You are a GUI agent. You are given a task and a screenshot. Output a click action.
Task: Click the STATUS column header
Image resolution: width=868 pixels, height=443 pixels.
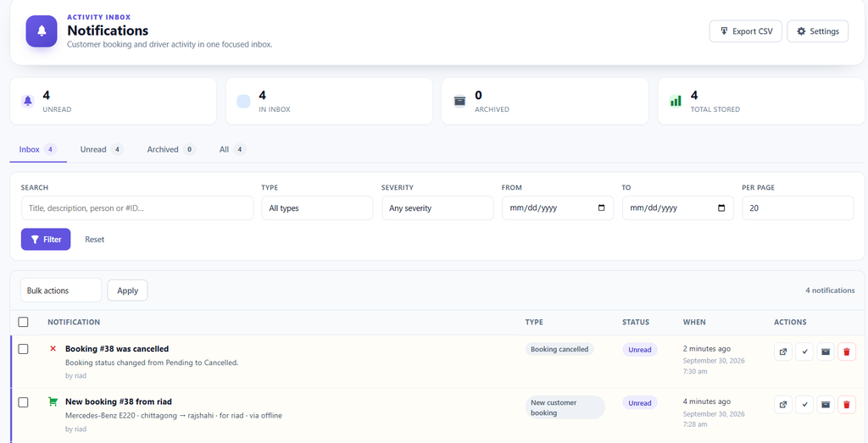pyautogui.click(x=636, y=322)
